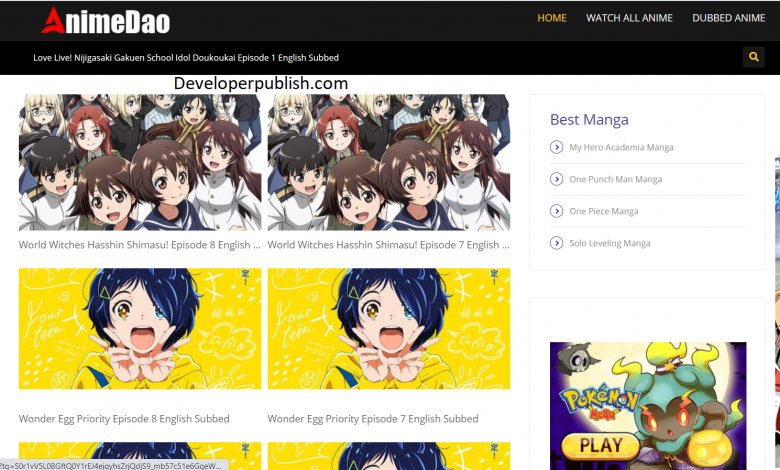The height and width of the screenshot is (470, 780).
Task: Click the Best Manga heading
Action: (x=589, y=120)
